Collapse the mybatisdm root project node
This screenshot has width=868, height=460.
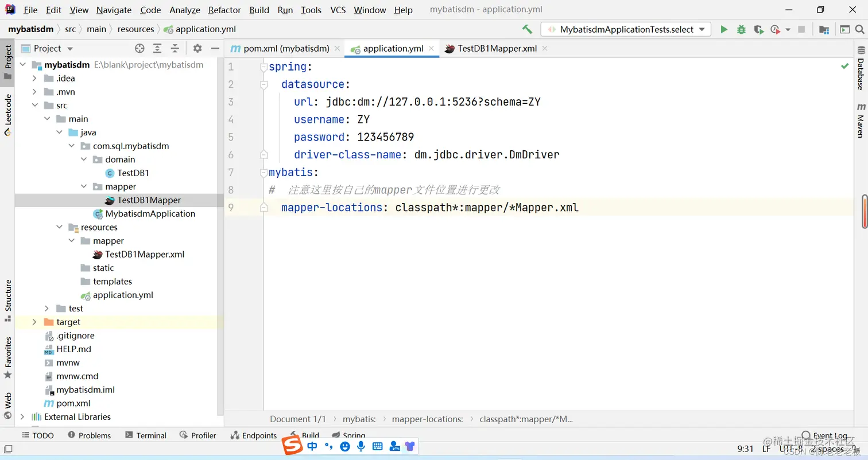pos(23,65)
